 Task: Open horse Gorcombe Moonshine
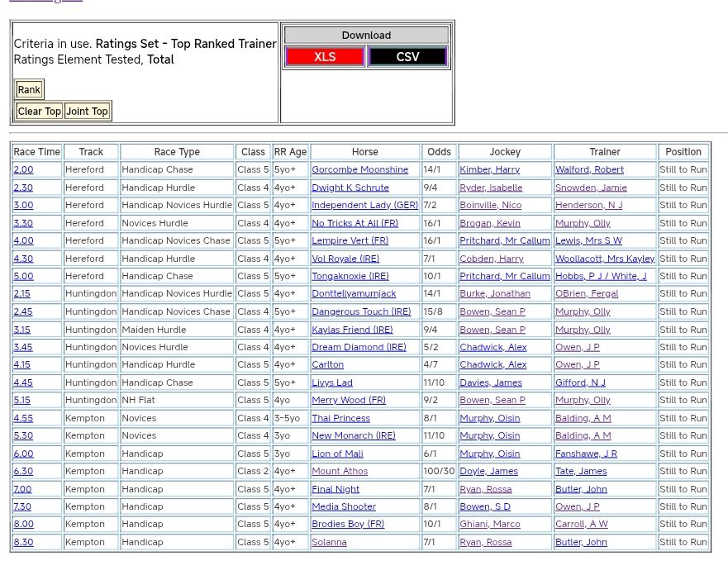click(359, 170)
